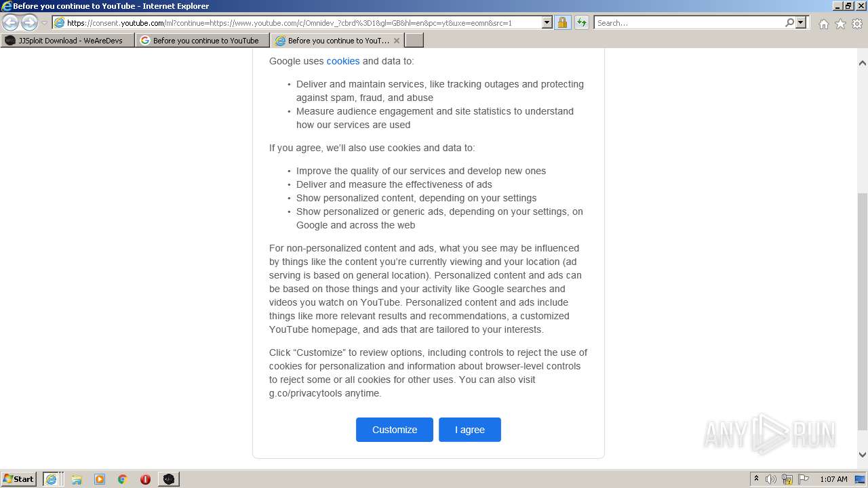Click the scrollbar down arrow

(x=863, y=455)
